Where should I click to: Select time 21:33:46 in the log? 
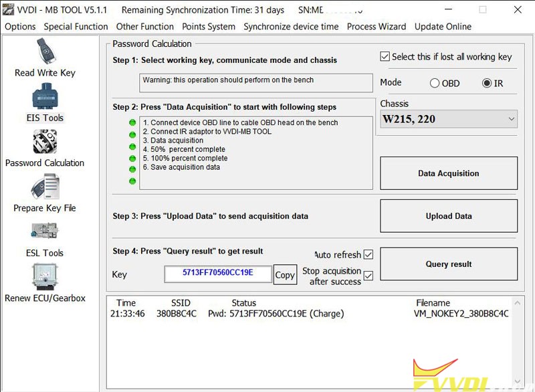pyautogui.click(x=127, y=314)
